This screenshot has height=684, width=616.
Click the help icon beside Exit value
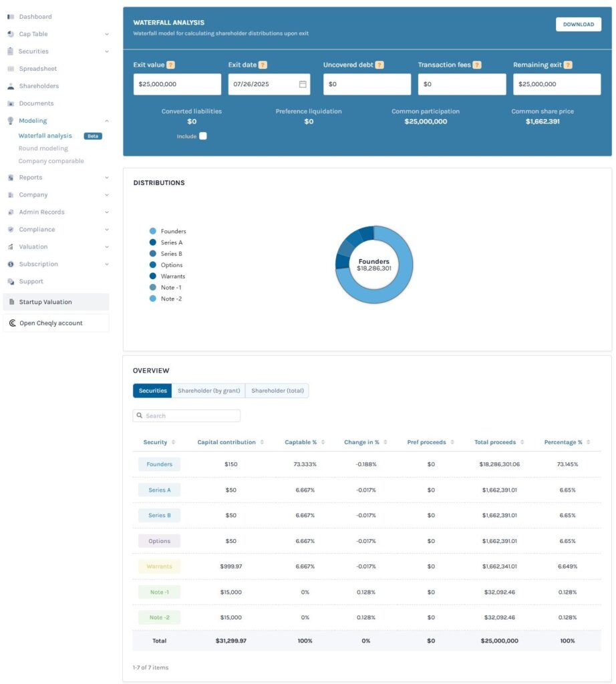[171, 65]
